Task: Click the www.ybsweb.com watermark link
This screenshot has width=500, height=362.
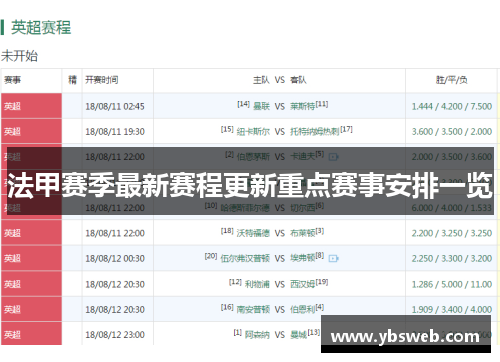Action: pos(405,337)
